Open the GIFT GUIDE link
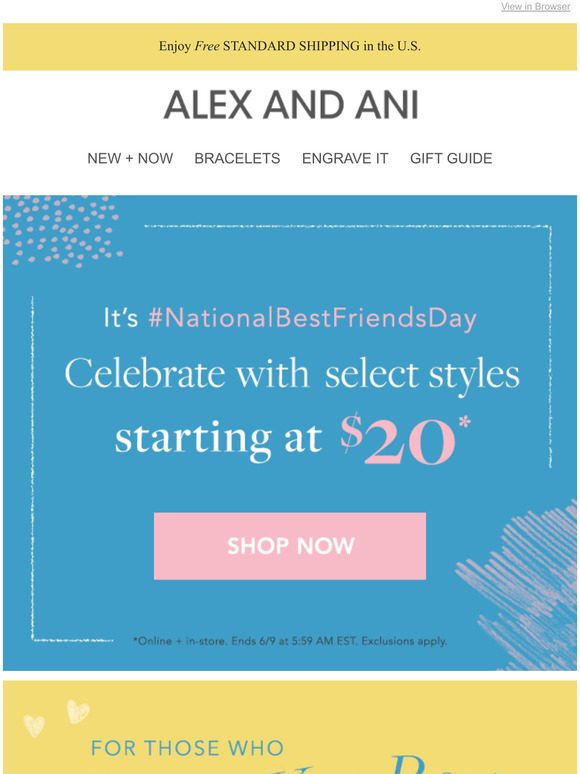This screenshot has height=774, width=580. [451, 158]
